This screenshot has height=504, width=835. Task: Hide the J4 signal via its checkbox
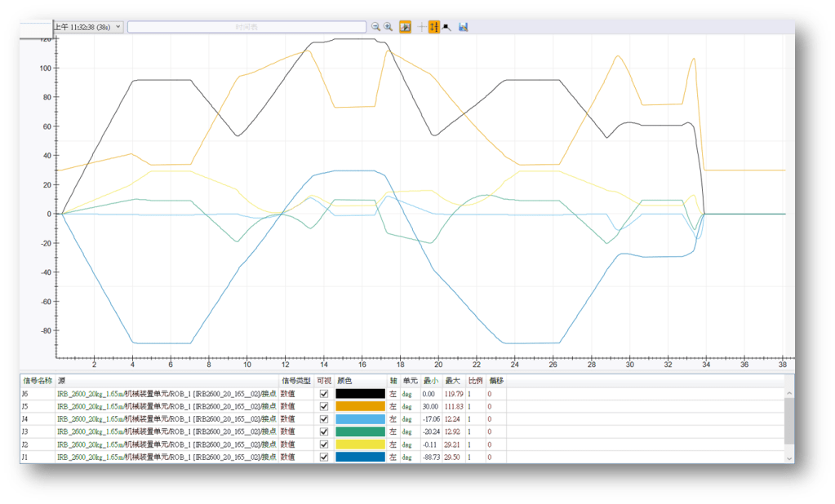pos(324,419)
